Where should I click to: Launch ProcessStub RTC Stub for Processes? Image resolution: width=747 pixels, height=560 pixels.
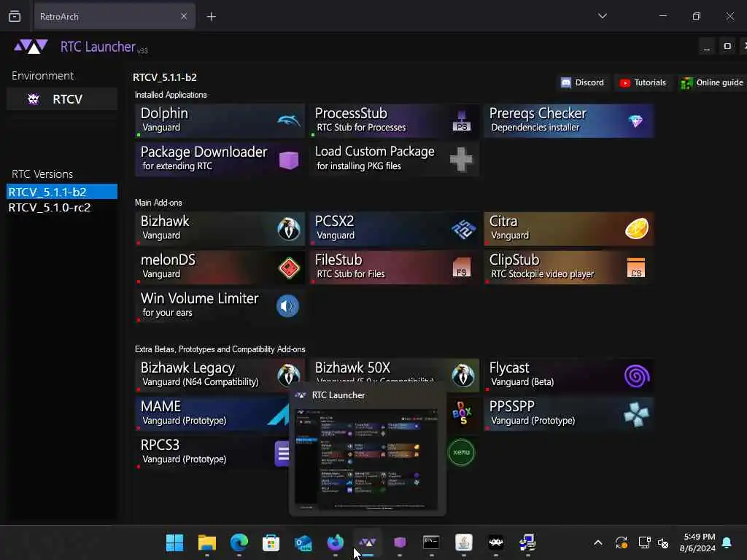click(395, 121)
